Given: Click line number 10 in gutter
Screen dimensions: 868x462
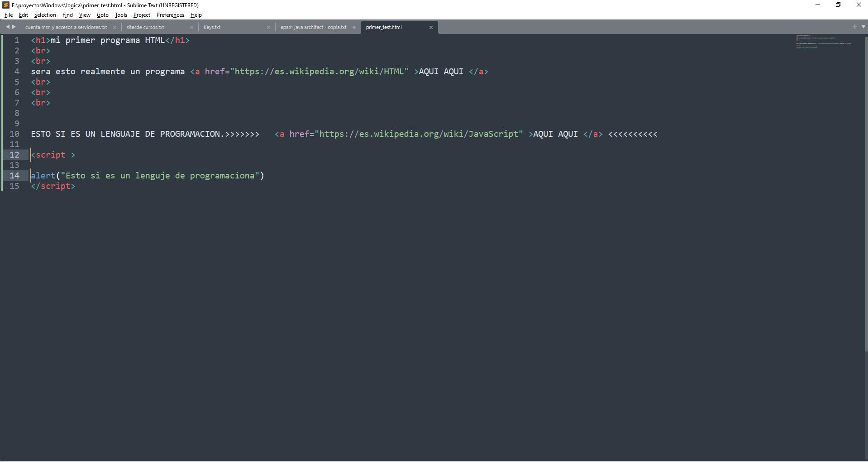Looking at the screenshot, I should pyautogui.click(x=14, y=134).
